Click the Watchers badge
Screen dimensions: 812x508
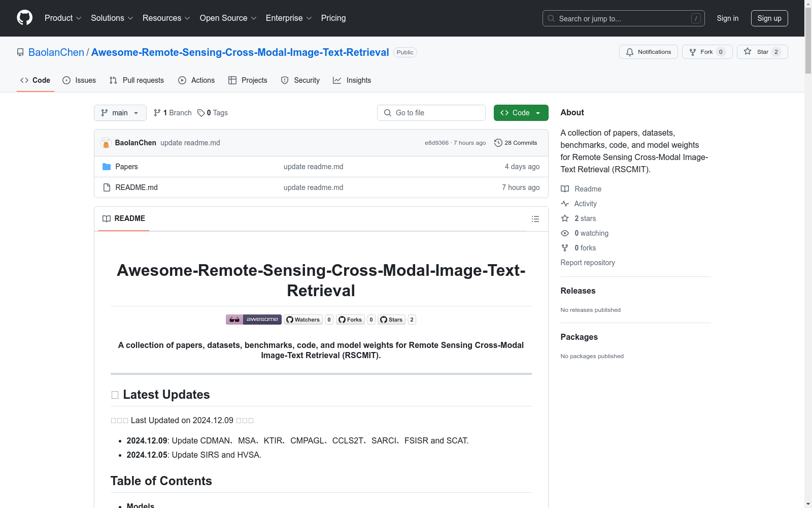(x=303, y=320)
